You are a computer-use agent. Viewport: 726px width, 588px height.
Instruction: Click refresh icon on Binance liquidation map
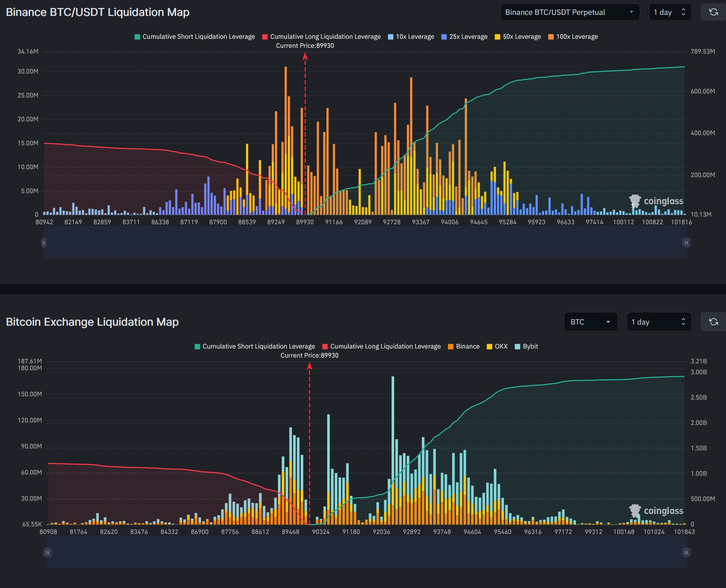click(x=713, y=12)
